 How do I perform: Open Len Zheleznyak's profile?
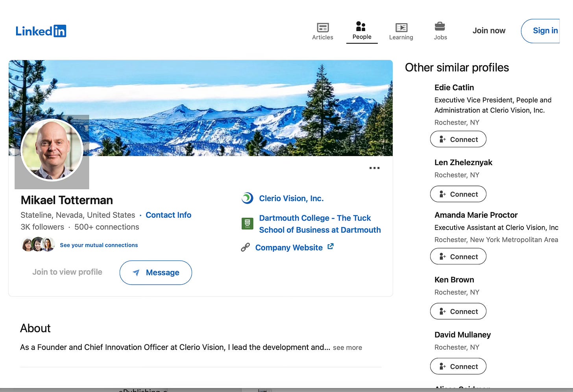point(463,162)
